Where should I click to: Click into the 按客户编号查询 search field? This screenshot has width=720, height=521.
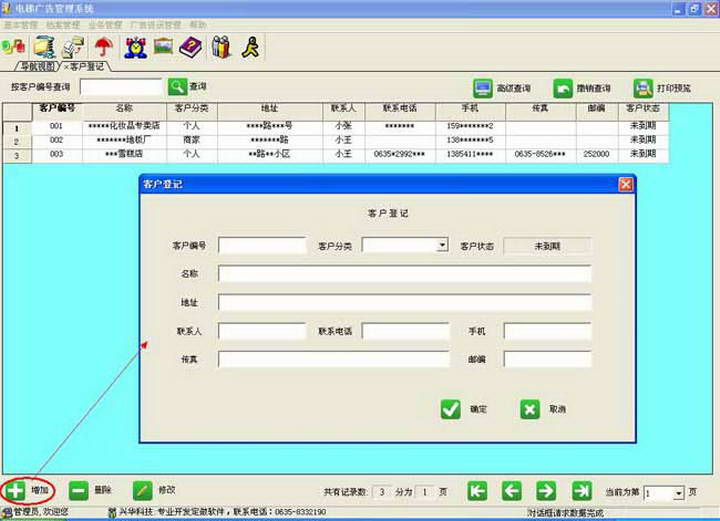click(x=122, y=87)
